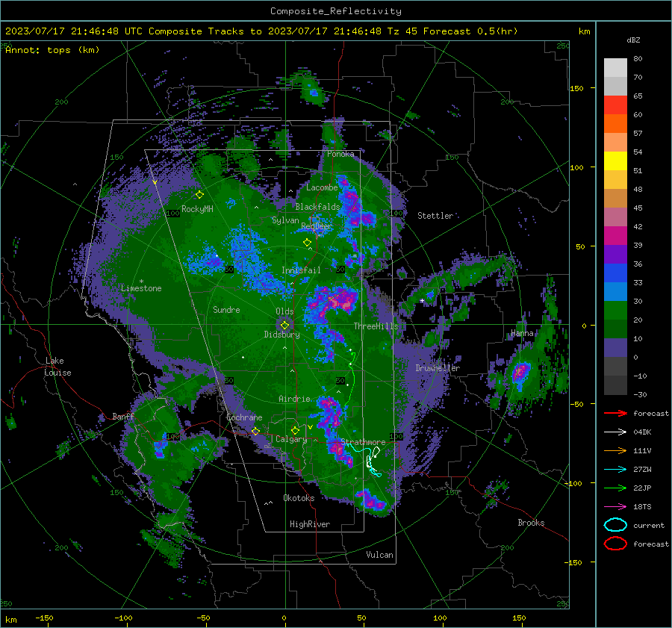This screenshot has width=672, height=628.
Task: Click the magenta 18TS track arrow
Action: (x=615, y=507)
